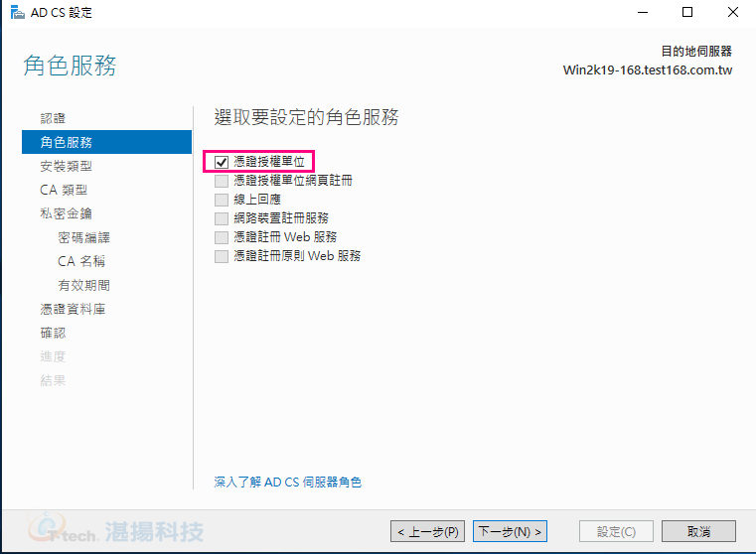
Task: Maximize the AD CS 設定 window
Action: click(x=687, y=12)
